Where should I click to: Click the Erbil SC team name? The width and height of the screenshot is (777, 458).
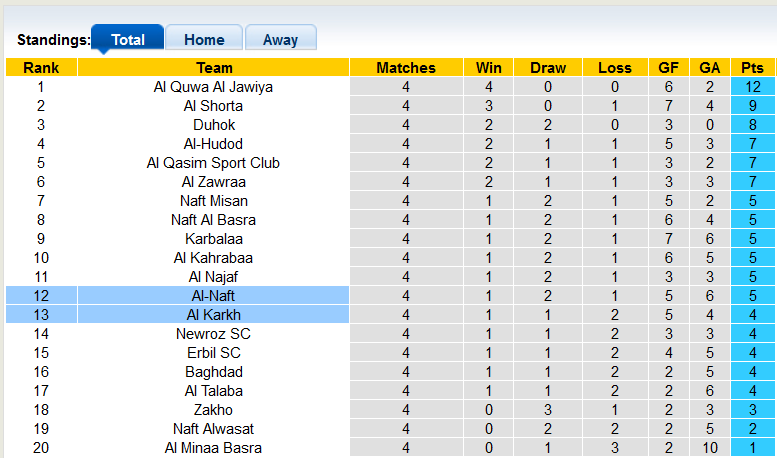pos(213,353)
